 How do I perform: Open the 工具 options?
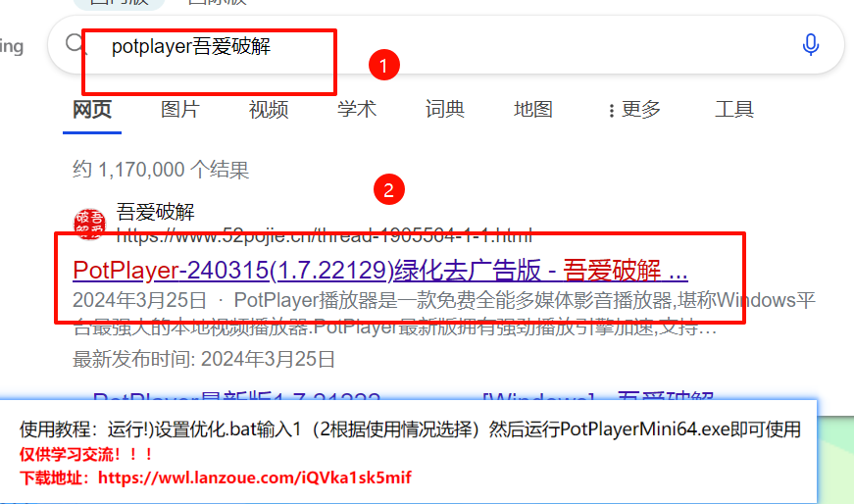[x=734, y=110]
